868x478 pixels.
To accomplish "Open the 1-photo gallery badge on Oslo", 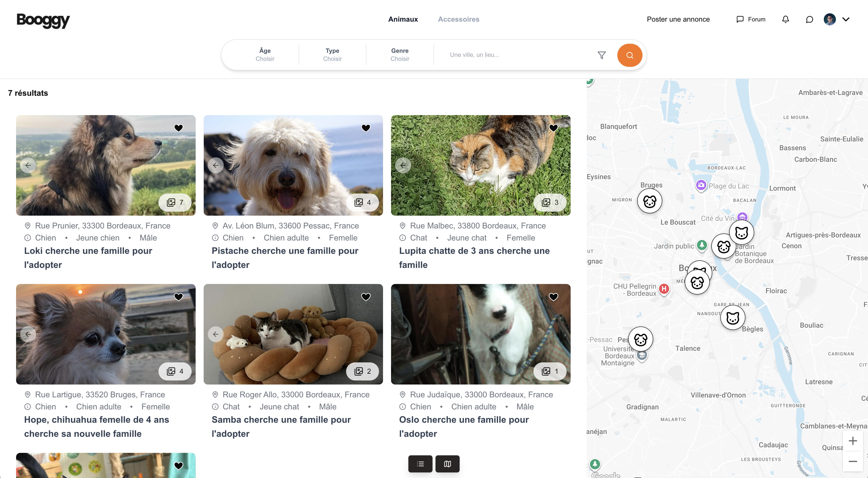I will tap(550, 371).
